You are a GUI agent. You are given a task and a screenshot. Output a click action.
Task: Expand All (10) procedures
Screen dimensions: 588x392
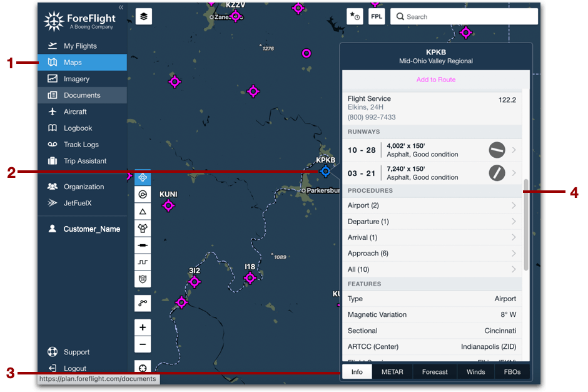(x=432, y=269)
